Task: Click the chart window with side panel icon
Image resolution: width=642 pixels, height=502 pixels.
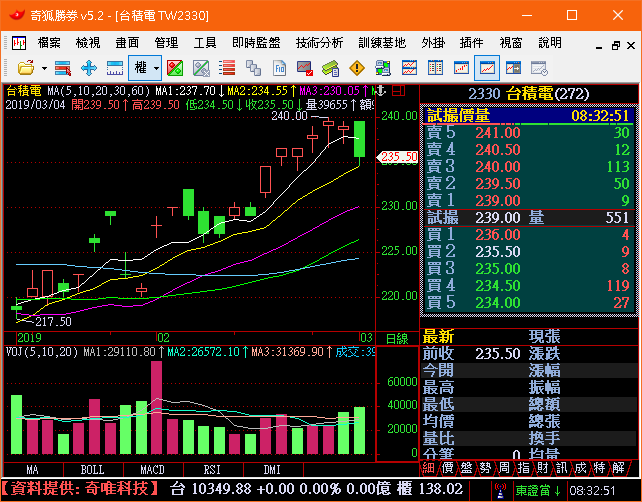Action: coord(513,68)
